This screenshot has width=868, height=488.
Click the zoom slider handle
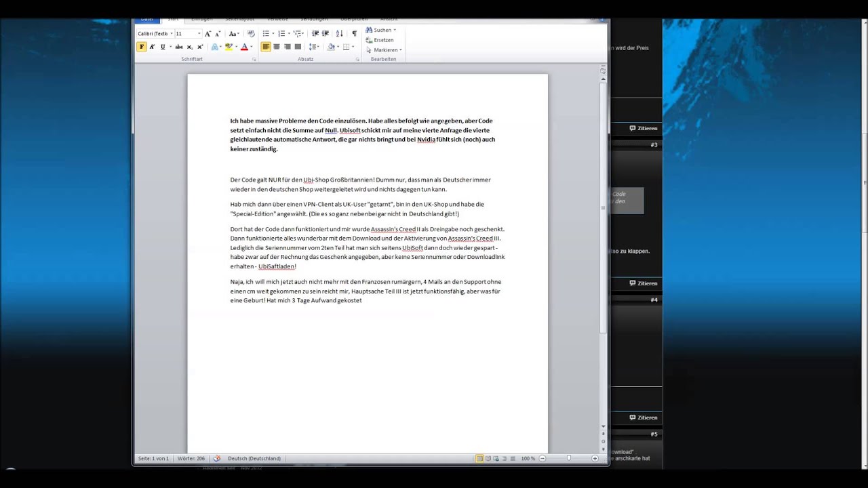coord(568,458)
